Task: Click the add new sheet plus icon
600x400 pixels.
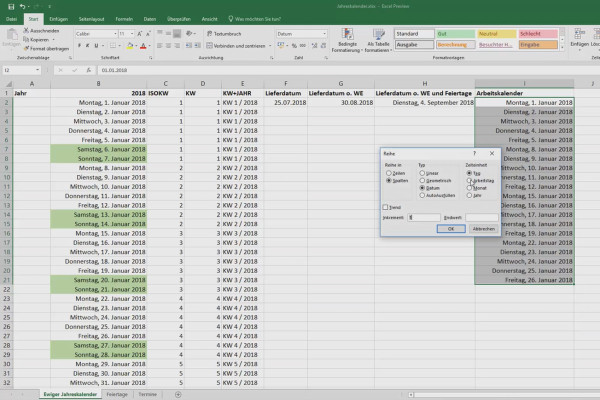Action: (x=178, y=394)
